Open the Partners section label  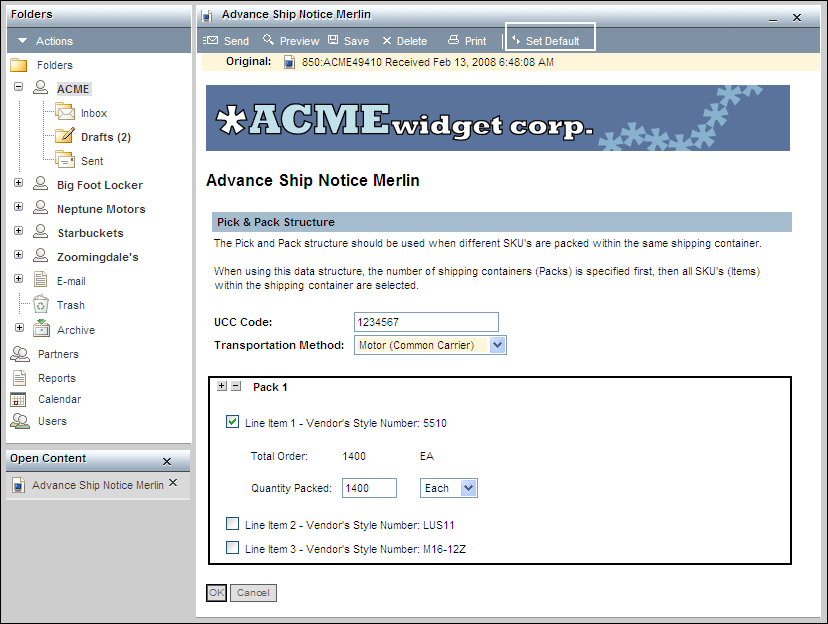pos(58,354)
